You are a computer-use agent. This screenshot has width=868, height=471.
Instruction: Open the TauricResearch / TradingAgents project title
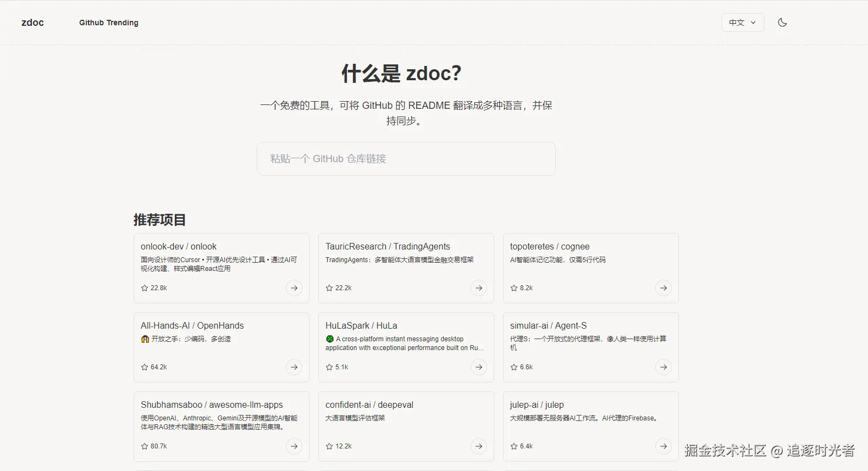388,247
